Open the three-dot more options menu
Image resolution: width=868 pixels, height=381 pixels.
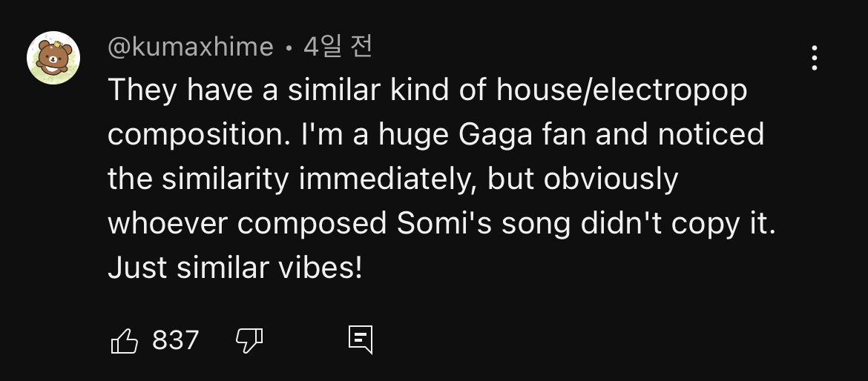815,58
